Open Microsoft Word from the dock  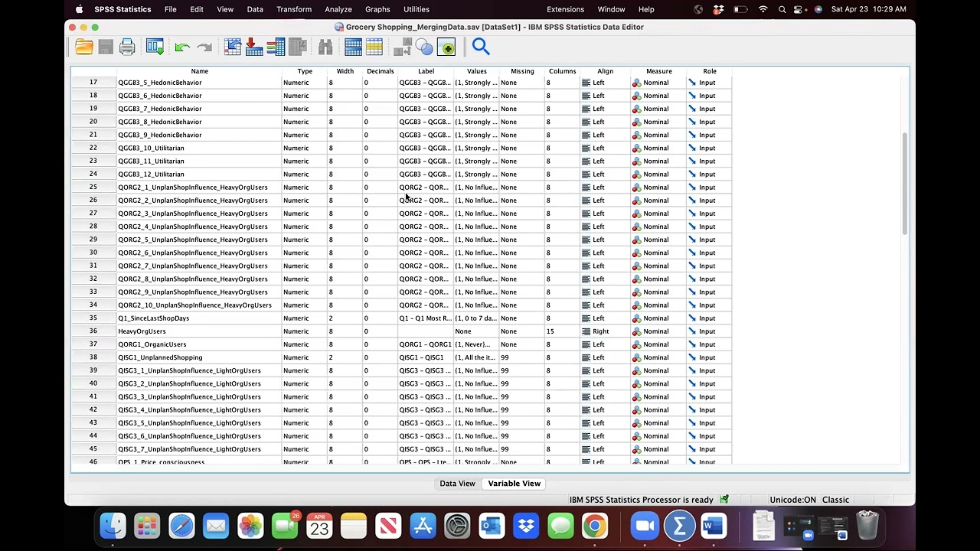pos(714,526)
